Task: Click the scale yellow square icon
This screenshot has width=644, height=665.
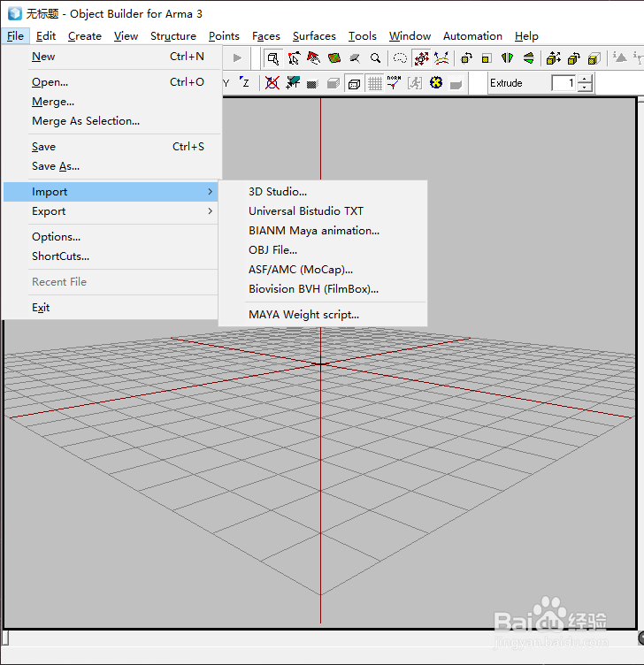Action: pos(487,58)
